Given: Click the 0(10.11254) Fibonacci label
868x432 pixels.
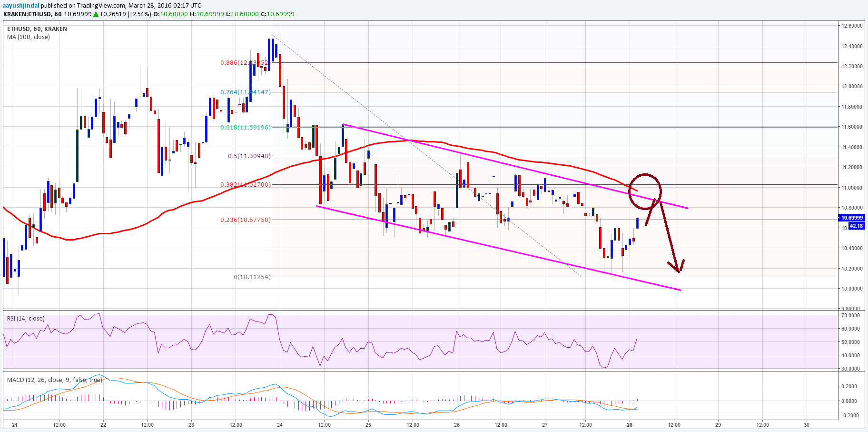Looking at the screenshot, I should pos(252,277).
